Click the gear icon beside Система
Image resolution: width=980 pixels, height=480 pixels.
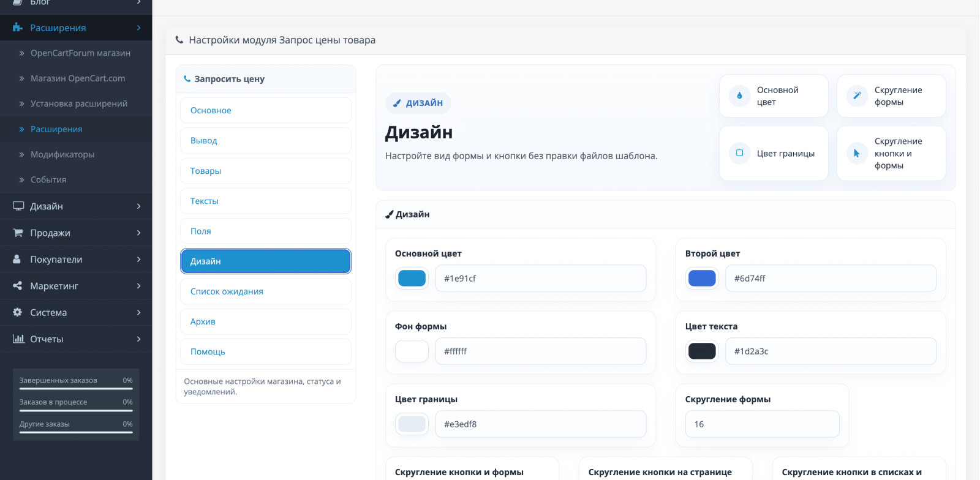pos(18,312)
